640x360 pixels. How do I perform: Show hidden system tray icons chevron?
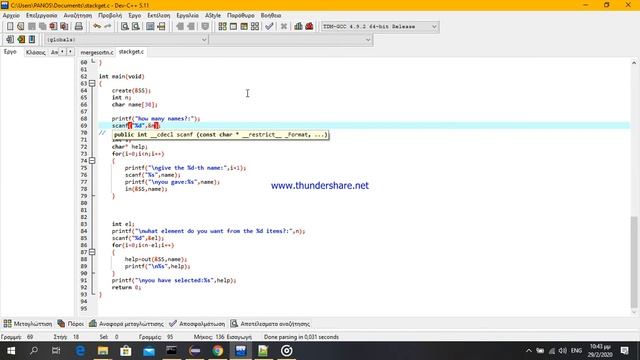click(529, 351)
